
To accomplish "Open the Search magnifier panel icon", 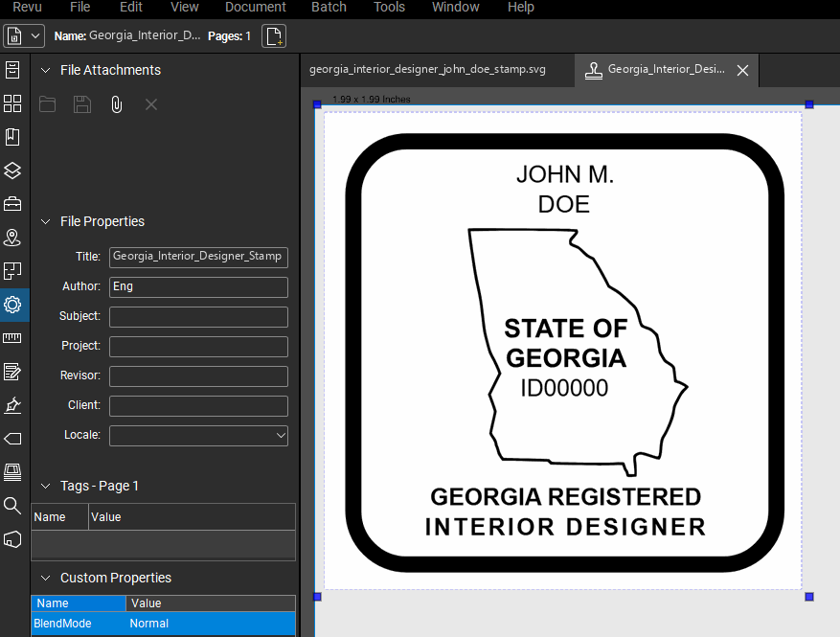I will [x=12, y=505].
